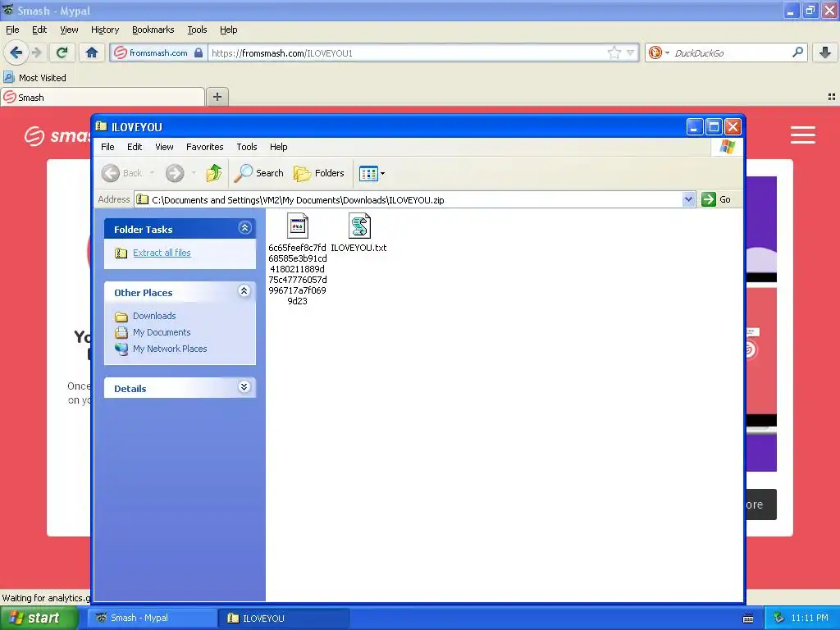Open Explorer View menu

pos(164,147)
